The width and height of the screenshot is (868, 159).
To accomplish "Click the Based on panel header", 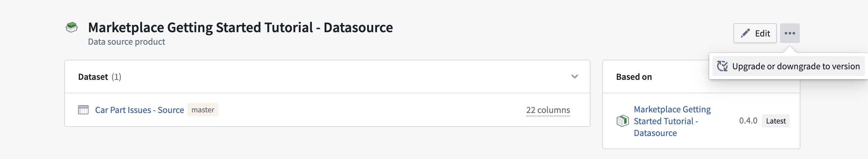I will 634,77.
